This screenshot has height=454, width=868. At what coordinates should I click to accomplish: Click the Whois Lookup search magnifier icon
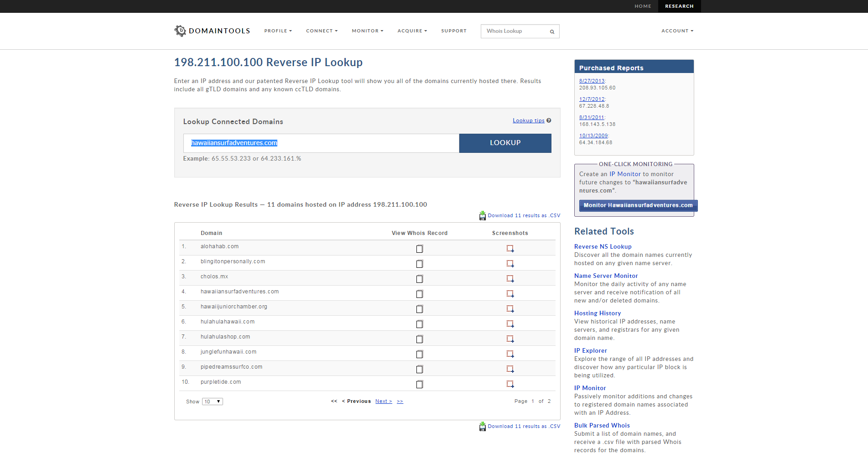552,31
